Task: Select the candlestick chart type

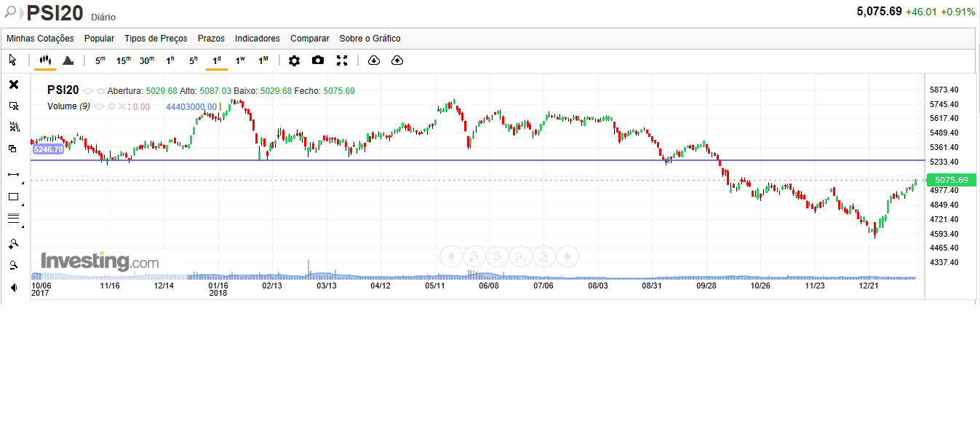Action: (x=45, y=60)
